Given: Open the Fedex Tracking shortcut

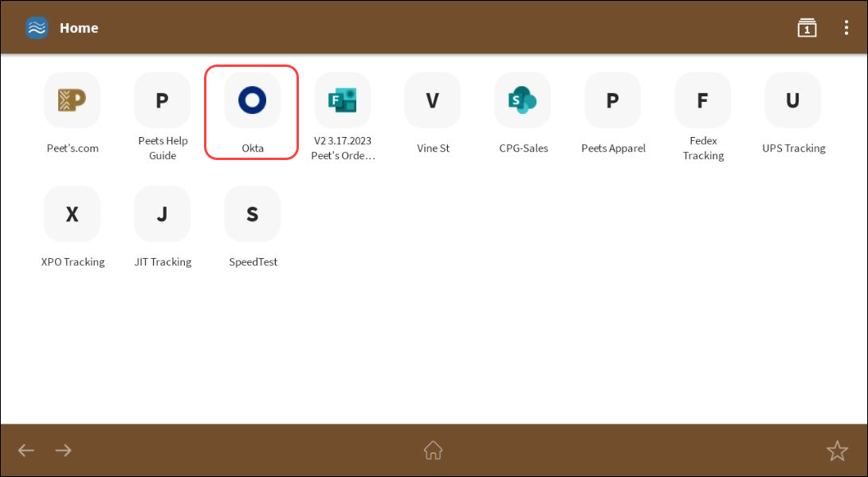Looking at the screenshot, I should [702, 100].
